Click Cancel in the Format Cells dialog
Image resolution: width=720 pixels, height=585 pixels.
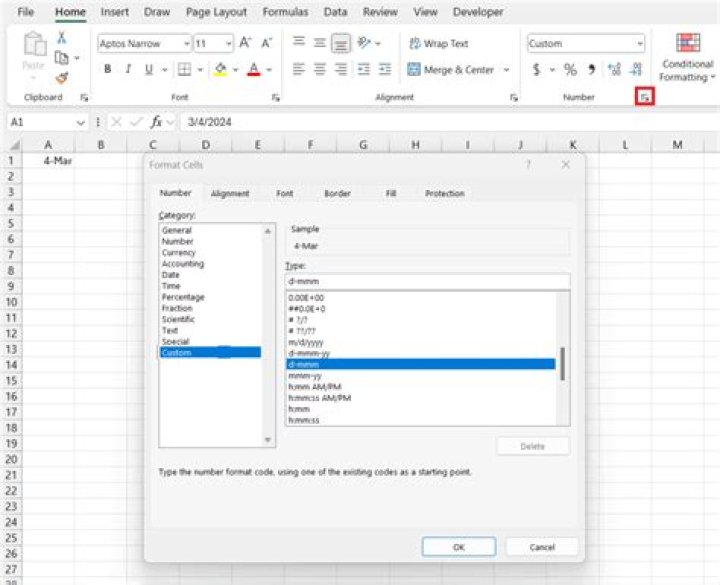(x=542, y=547)
